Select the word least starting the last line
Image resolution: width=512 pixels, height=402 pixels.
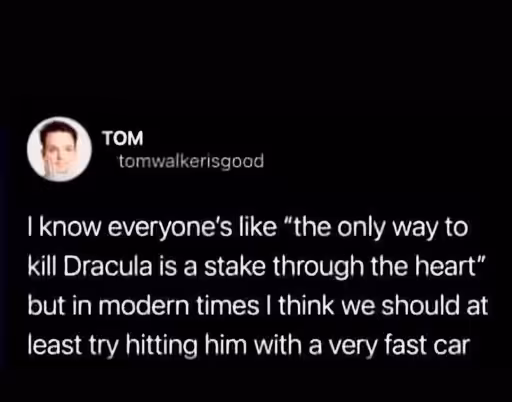[x=55, y=345]
